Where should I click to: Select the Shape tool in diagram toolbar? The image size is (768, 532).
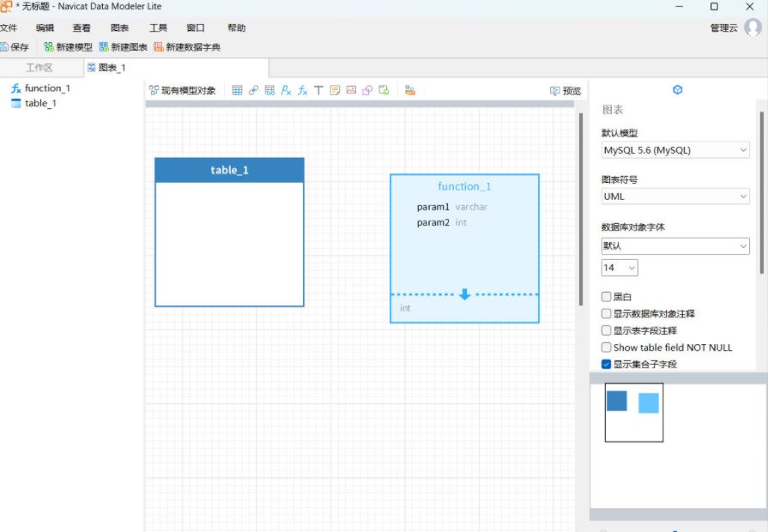(x=367, y=89)
